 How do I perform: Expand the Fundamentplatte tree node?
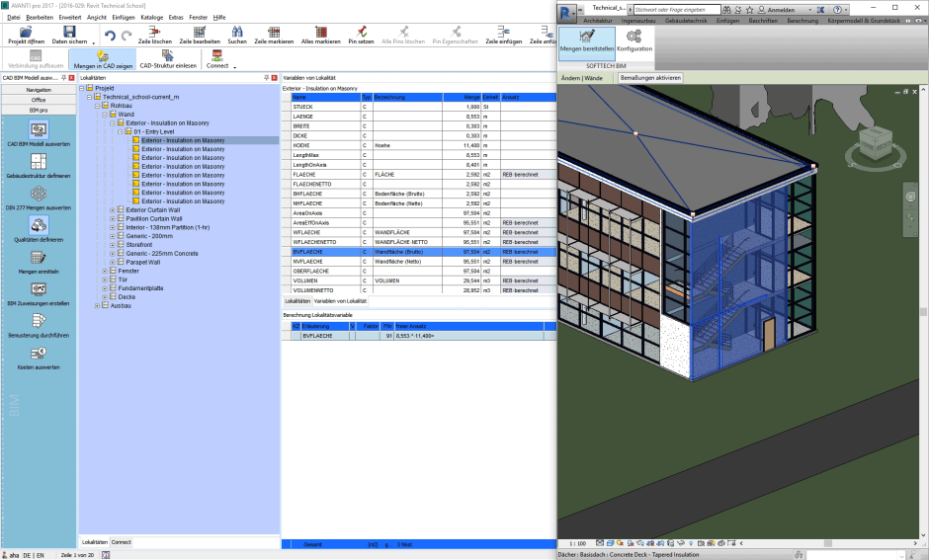pos(105,288)
